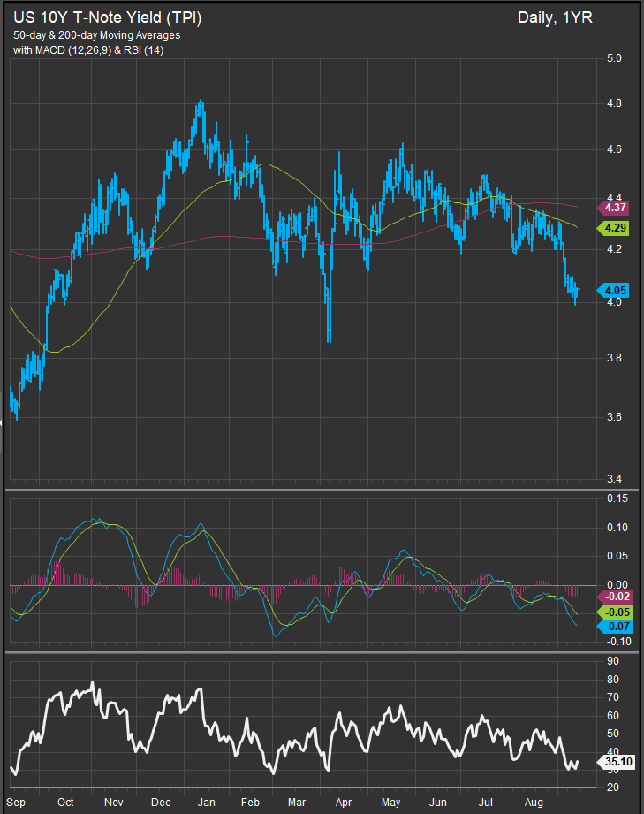Select the -0.02 MACD histogram value tag

[x=615, y=597]
